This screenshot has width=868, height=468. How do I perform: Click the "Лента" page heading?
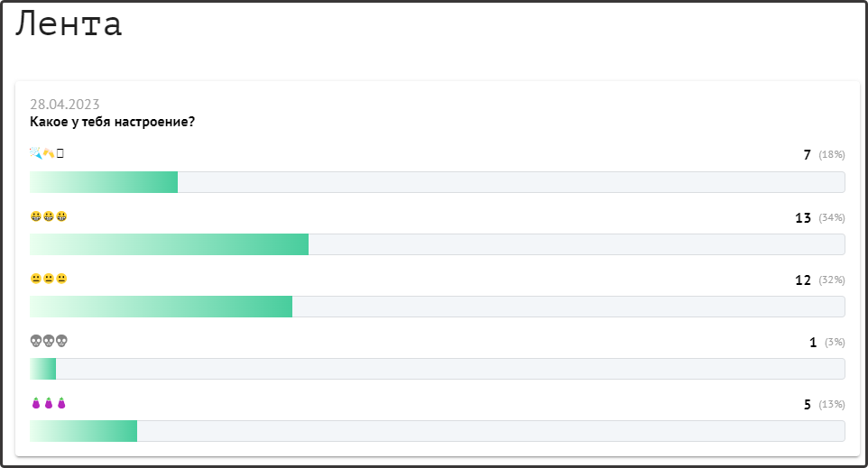pyautogui.click(x=69, y=24)
